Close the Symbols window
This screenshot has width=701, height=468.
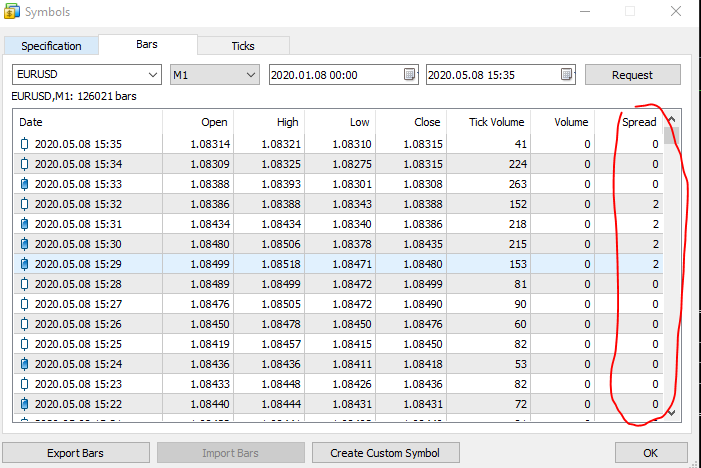676,11
